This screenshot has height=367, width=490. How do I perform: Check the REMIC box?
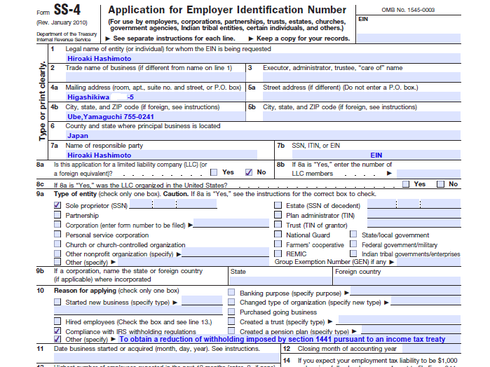coord(278,253)
